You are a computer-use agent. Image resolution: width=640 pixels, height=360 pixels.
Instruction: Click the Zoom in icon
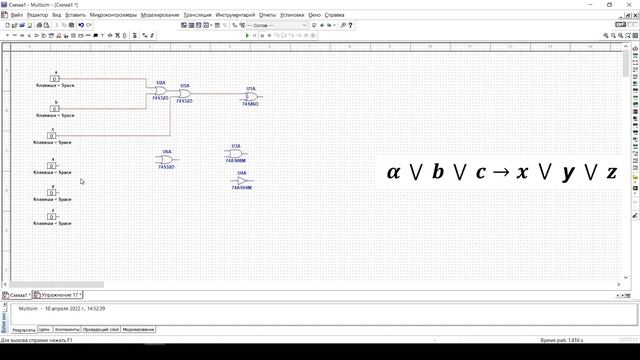tap(606, 36)
